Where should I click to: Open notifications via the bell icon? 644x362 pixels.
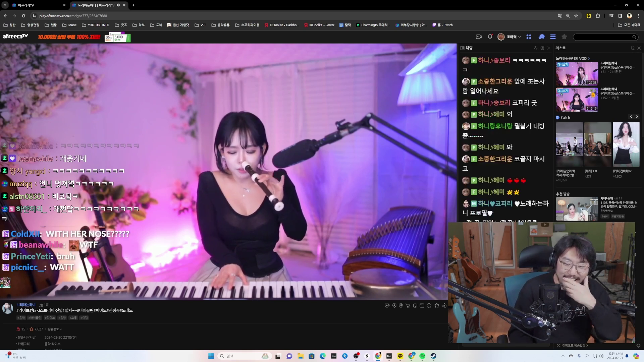490,37
